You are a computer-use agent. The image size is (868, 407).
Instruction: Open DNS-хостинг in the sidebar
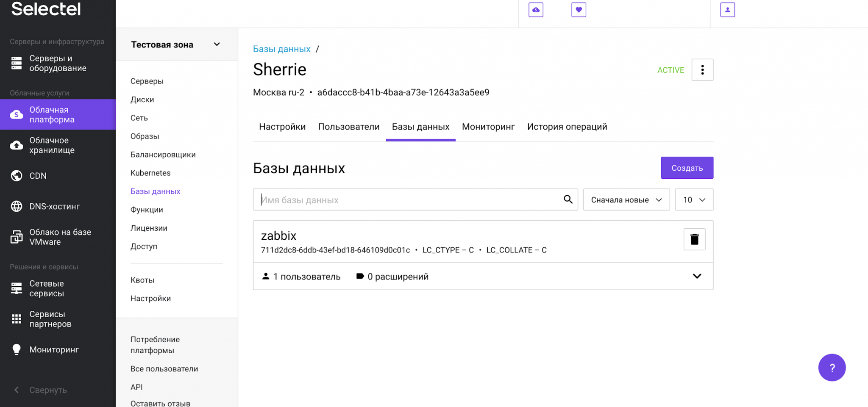click(54, 207)
